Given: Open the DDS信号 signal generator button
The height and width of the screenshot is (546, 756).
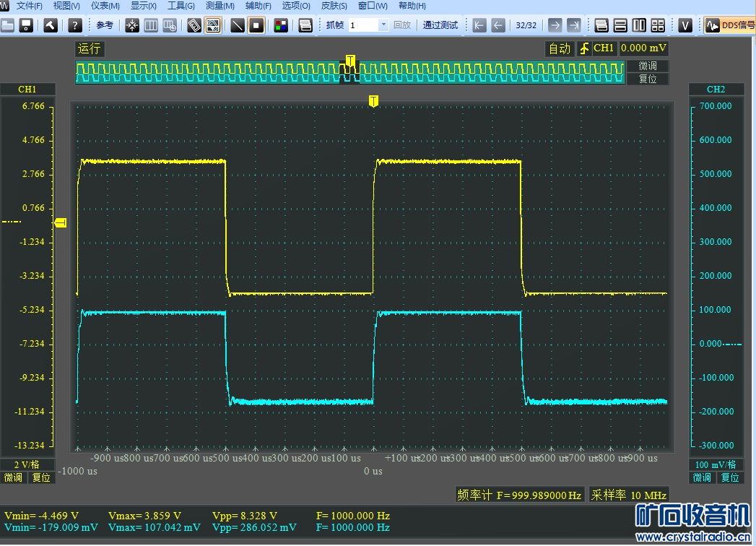Looking at the screenshot, I should pyautogui.click(x=730, y=25).
